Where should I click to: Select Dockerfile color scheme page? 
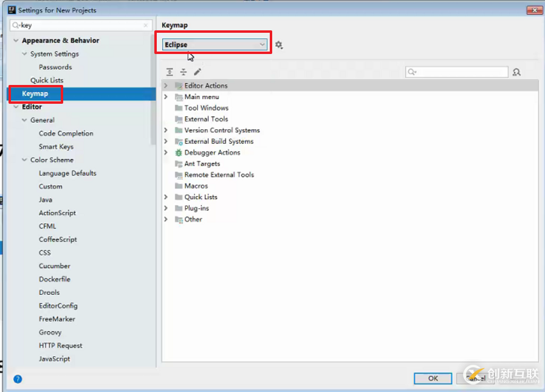(x=55, y=279)
